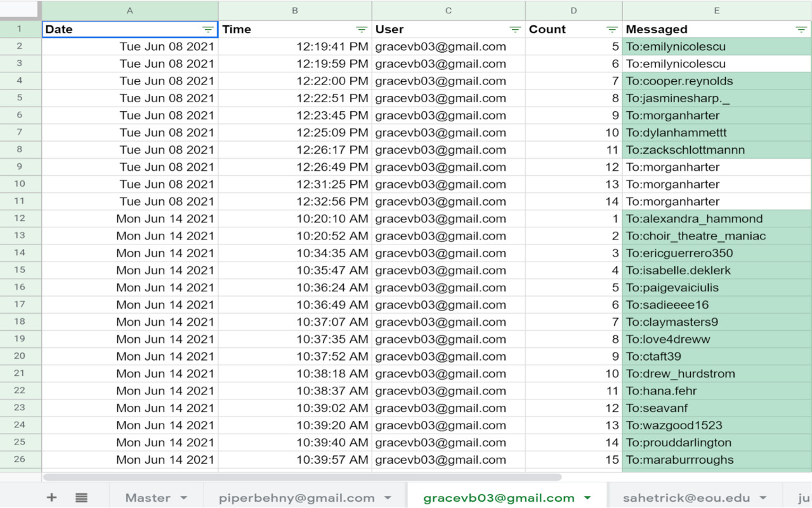Open the Master tab dropdown menu
The width and height of the screenshot is (812, 508).
(183, 498)
